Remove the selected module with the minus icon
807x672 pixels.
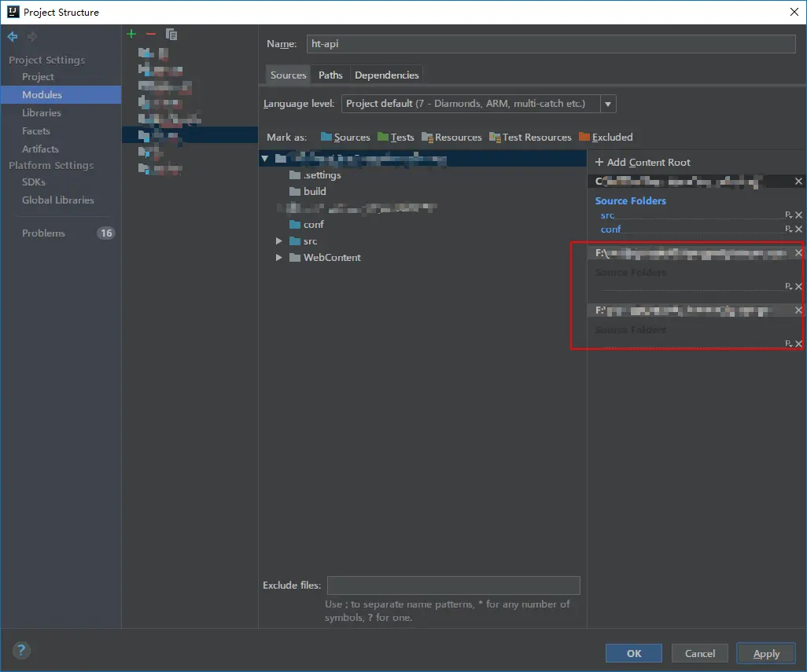click(x=151, y=35)
